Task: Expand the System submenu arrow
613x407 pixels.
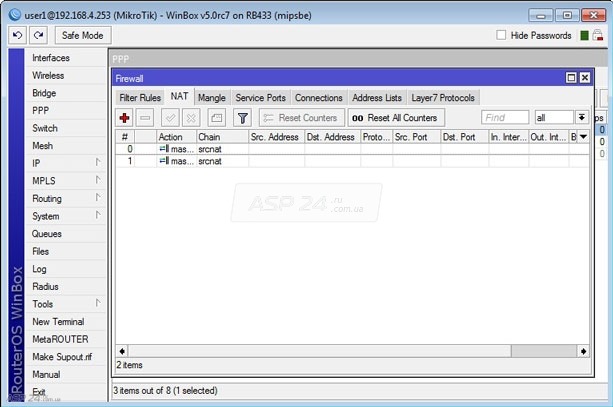Action: 98,215
